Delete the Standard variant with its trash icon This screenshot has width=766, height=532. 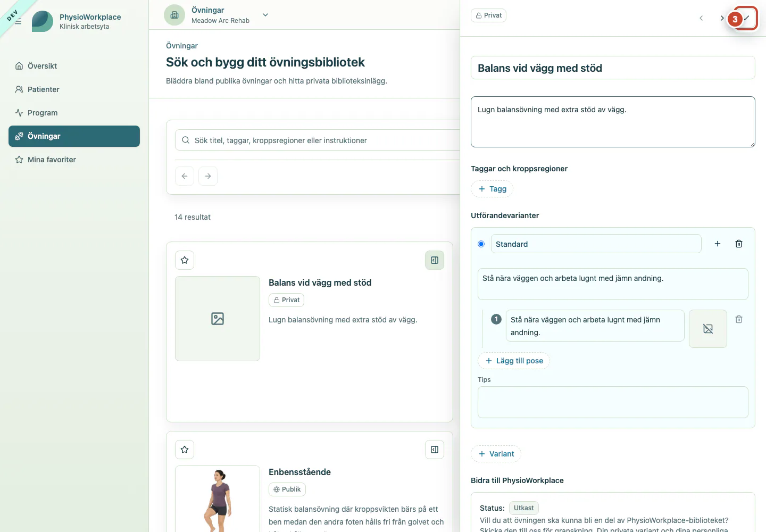tap(739, 244)
